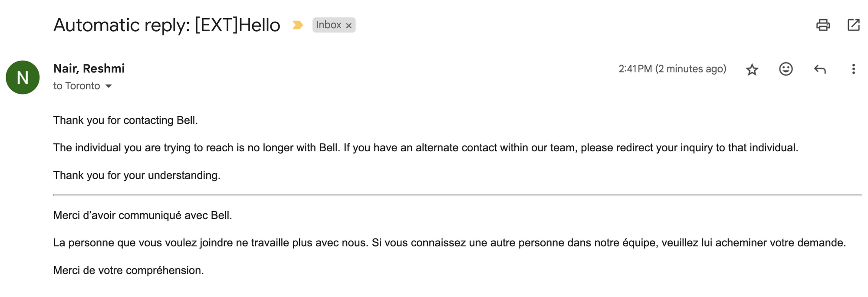Click the "La personne que vous voulez" paragraph

click(x=449, y=243)
